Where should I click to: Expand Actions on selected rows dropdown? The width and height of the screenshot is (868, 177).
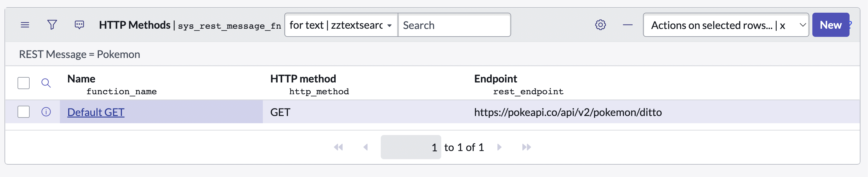[726, 25]
